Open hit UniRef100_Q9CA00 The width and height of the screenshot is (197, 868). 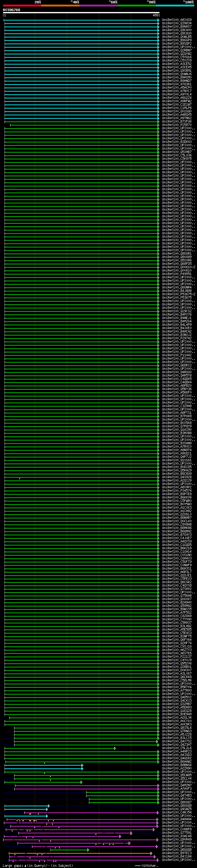[x=177, y=30]
